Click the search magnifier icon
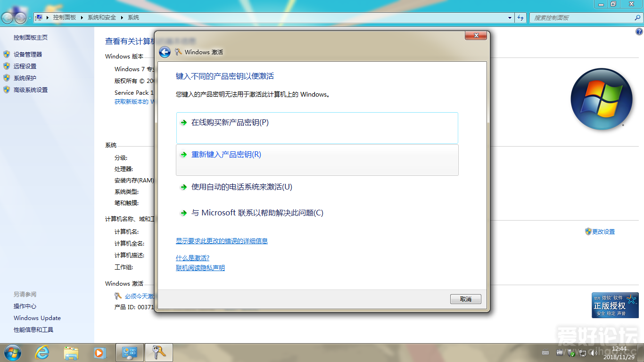Viewport: 644px width, 362px height. (x=638, y=18)
